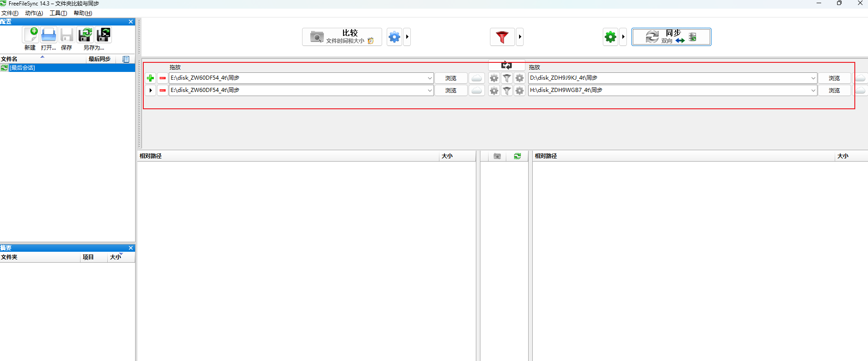Click the save as batch job icon
Viewport: 868px width, 361px height.
[103, 35]
